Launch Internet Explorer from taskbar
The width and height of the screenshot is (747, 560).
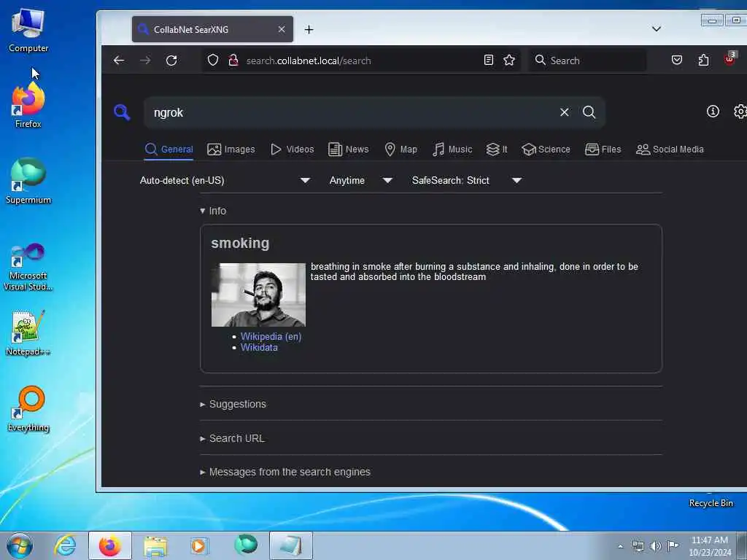point(65,545)
